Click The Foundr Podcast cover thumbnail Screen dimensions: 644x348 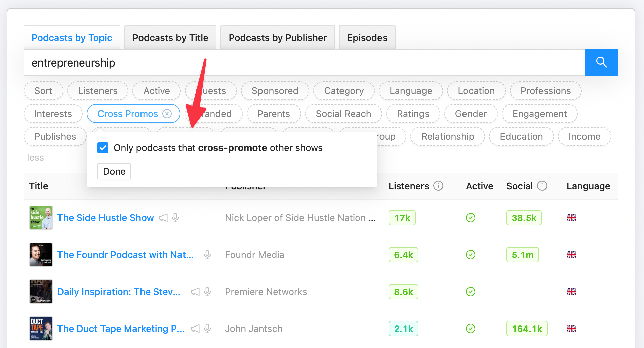coord(41,255)
